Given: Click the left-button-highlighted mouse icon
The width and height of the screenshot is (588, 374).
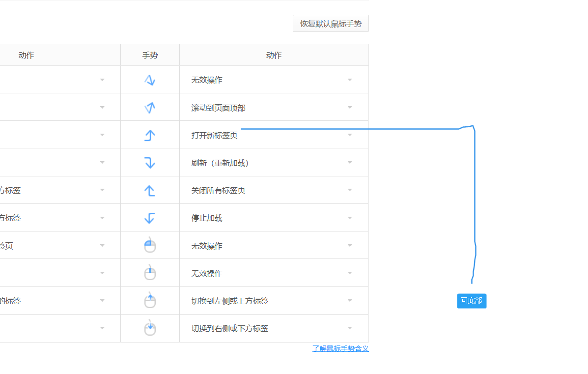Looking at the screenshot, I should (x=150, y=245).
